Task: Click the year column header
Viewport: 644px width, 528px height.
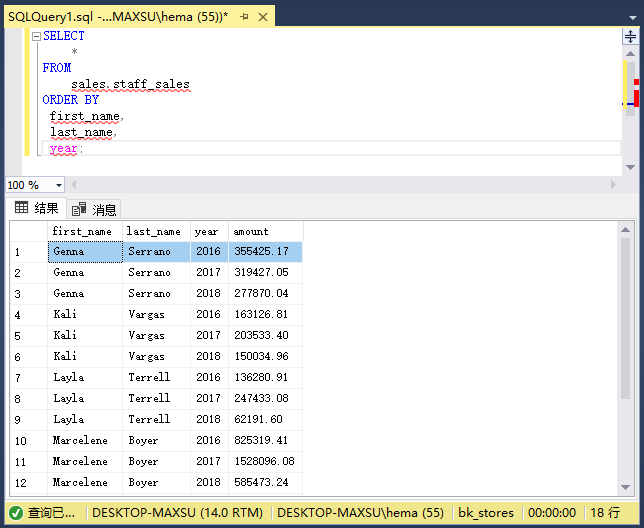Action: pos(209,232)
